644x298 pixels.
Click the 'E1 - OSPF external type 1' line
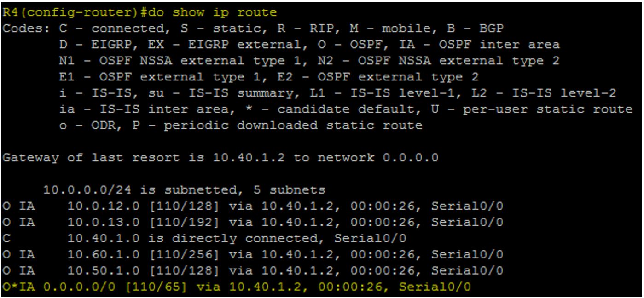(269, 76)
